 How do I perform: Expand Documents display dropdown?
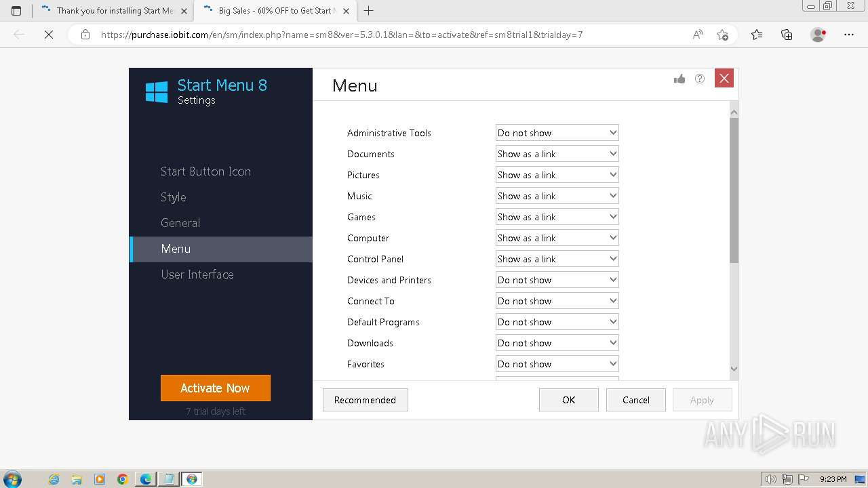[557, 154]
